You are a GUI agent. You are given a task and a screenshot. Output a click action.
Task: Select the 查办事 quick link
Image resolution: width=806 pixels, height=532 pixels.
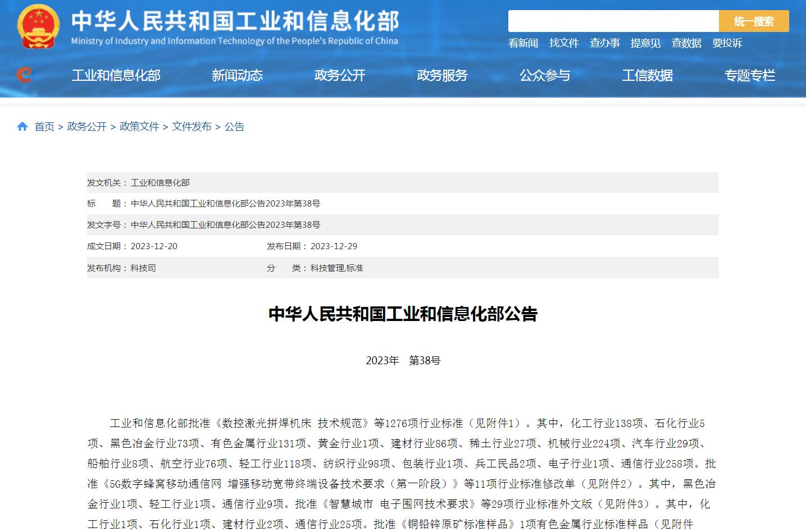[x=605, y=43]
